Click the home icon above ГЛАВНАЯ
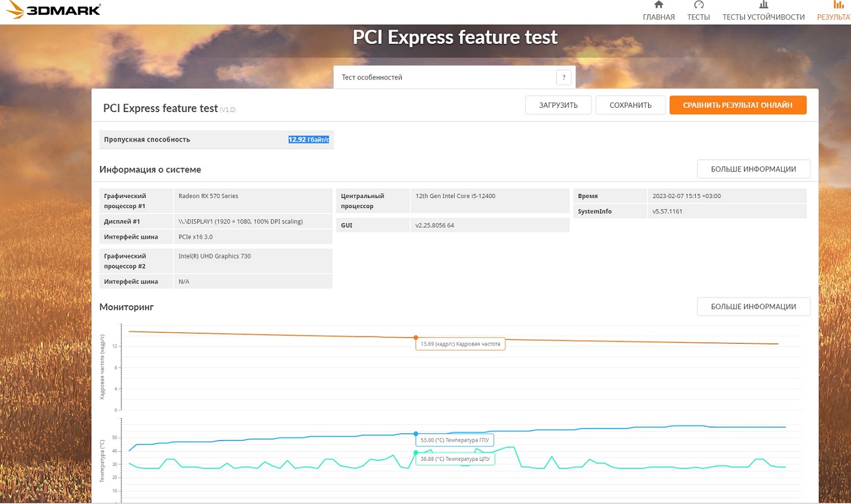The width and height of the screenshot is (851, 504). tap(659, 5)
